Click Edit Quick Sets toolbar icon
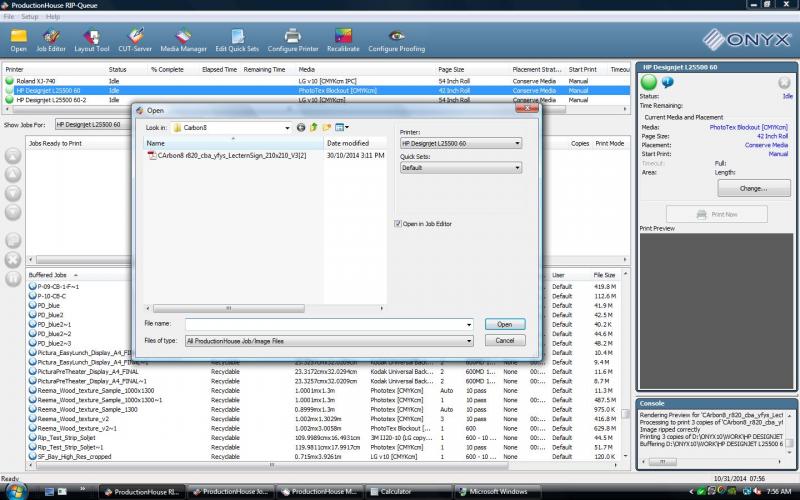This screenshot has width=800, height=500. 237,40
